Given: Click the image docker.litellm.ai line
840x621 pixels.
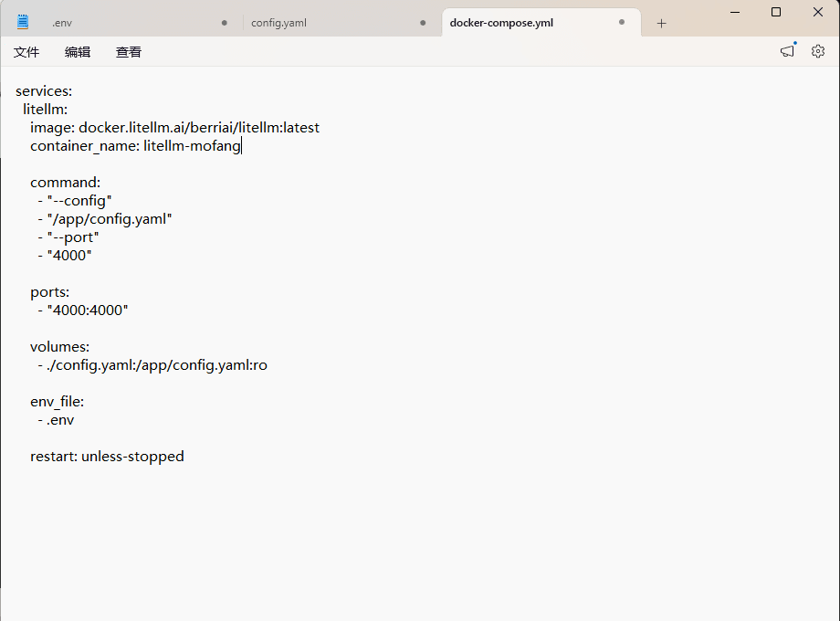Looking at the screenshot, I should coord(174,128).
